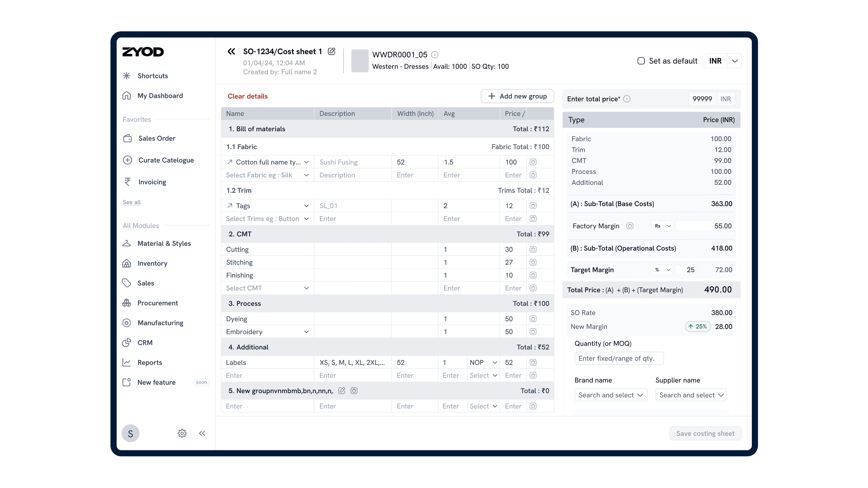
Task: Rename the New group section via edit icon
Action: coord(342,391)
